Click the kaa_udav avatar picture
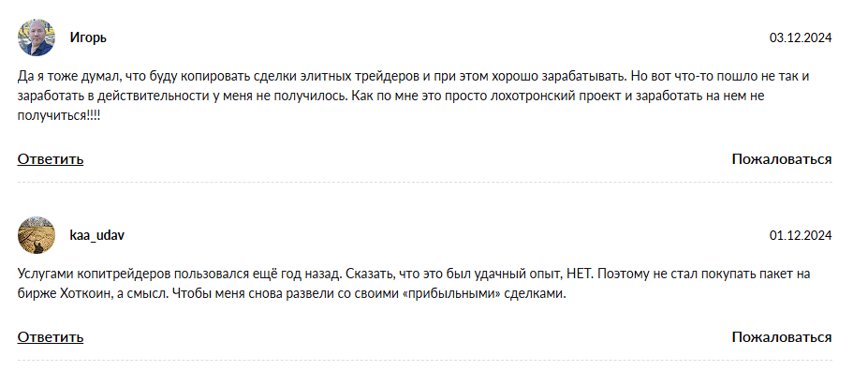 (37, 235)
